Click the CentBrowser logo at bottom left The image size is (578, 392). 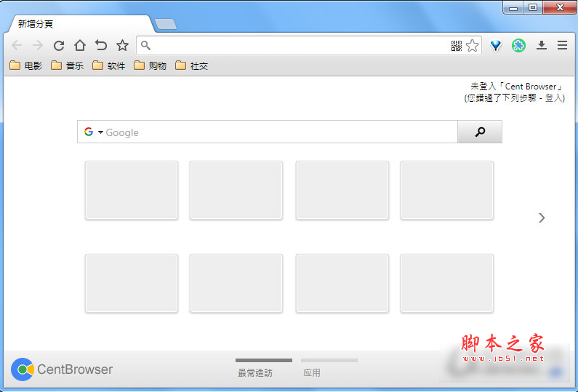point(62,369)
